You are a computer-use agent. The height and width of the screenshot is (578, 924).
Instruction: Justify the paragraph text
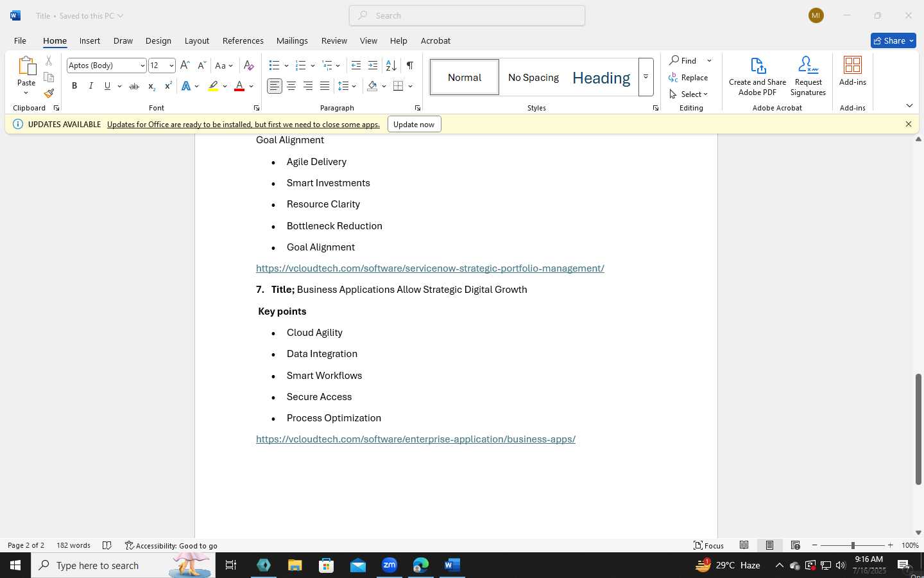[325, 86]
